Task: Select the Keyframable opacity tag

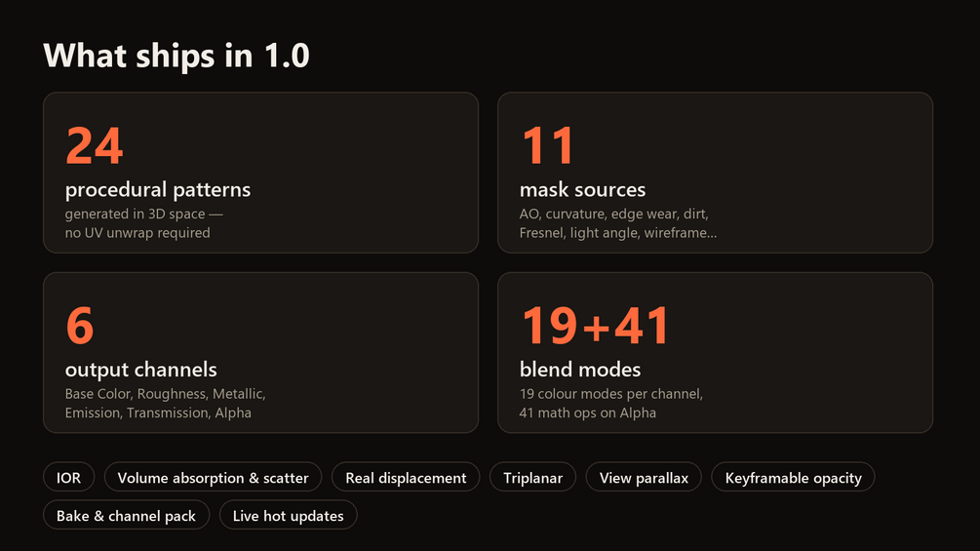Action: [x=793, y=477]
